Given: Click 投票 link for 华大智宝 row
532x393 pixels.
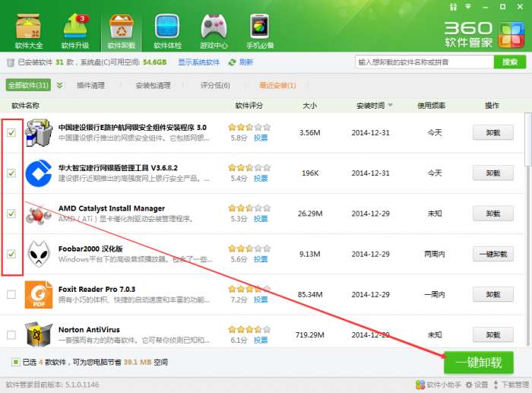Looking at the screenshot, I should pyautogui.click(x=261, y=178).
